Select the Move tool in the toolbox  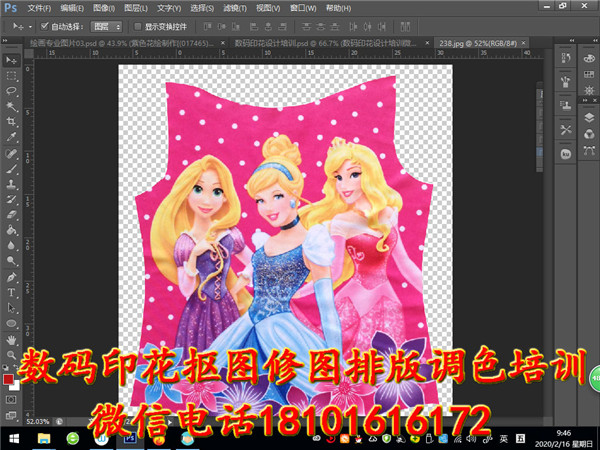click(x=10, y=60)
